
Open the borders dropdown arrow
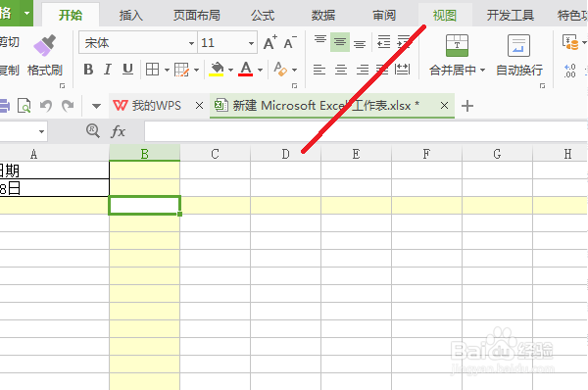pos(167,70)
